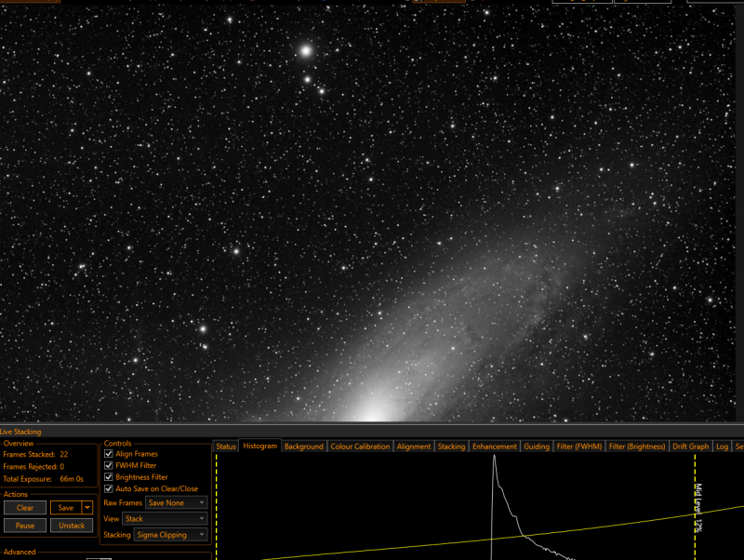
Task: Click the bright star in the stacked image
Action: [306, 51]
